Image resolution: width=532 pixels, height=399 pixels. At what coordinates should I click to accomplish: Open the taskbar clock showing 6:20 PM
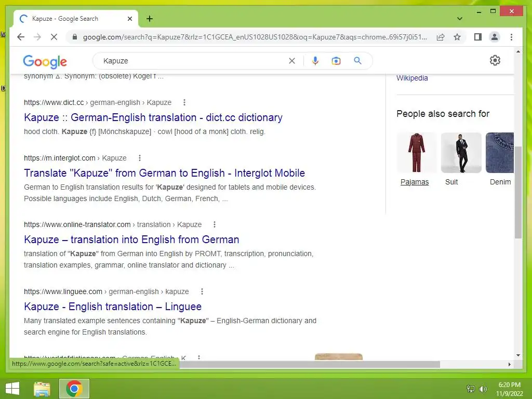pos(510,389)
